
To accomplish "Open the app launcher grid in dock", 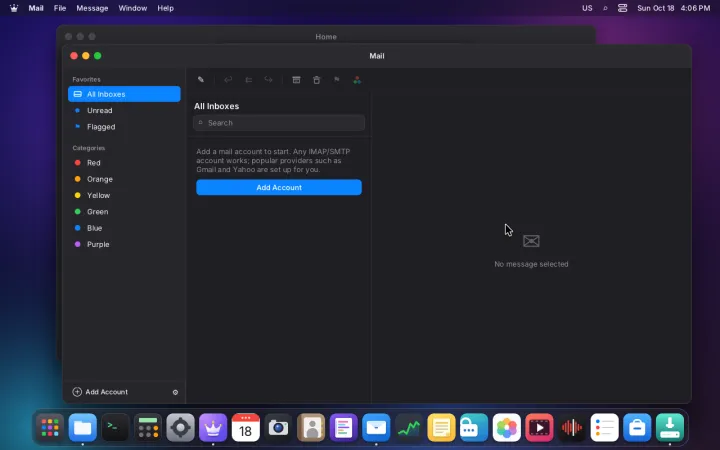I will tap(50, 428).
